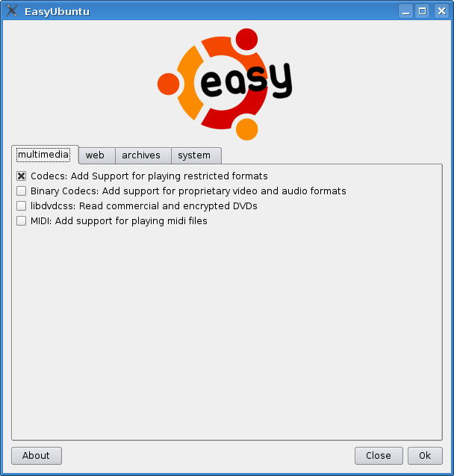Switch to the web tab
Screen dimensions: 454x476
[x=96, y=155]
